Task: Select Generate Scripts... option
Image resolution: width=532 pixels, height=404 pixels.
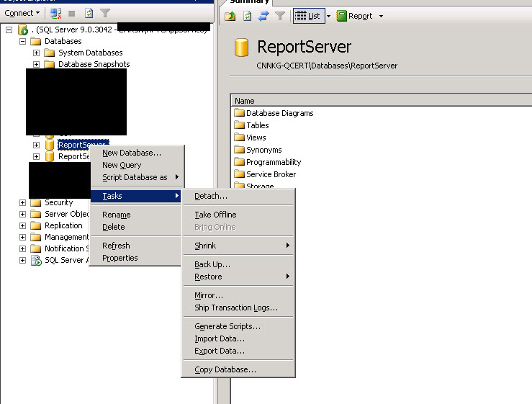Action: (x=238, y=326)
